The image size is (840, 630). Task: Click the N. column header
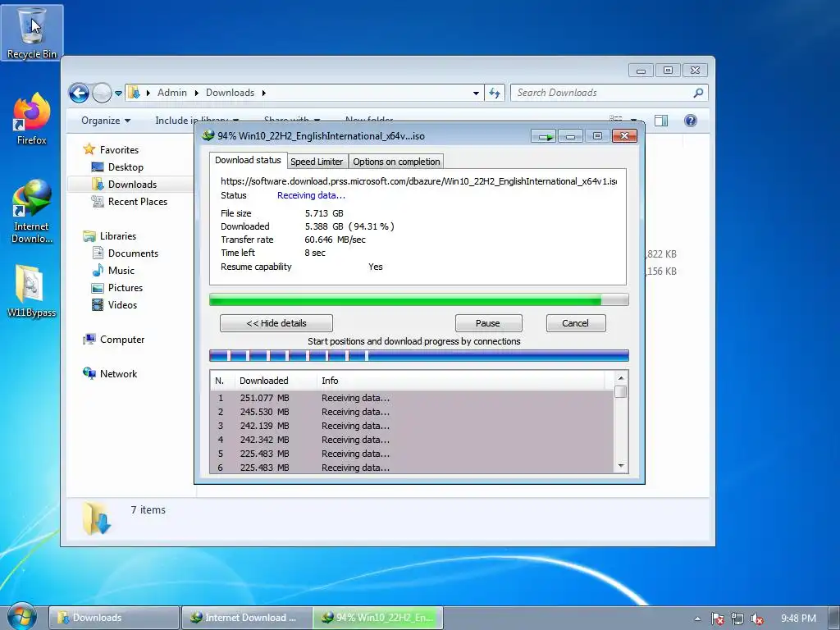221,381
